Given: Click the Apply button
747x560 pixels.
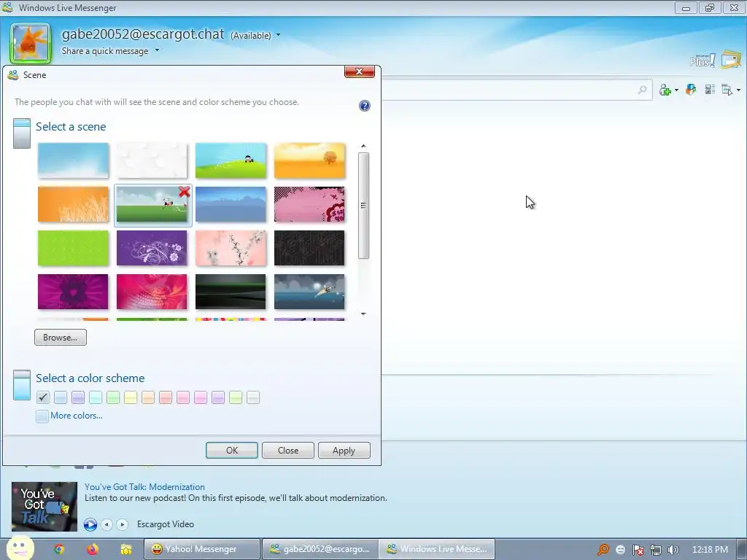Looking at the screenshot, I should click(x=344, y=451).
